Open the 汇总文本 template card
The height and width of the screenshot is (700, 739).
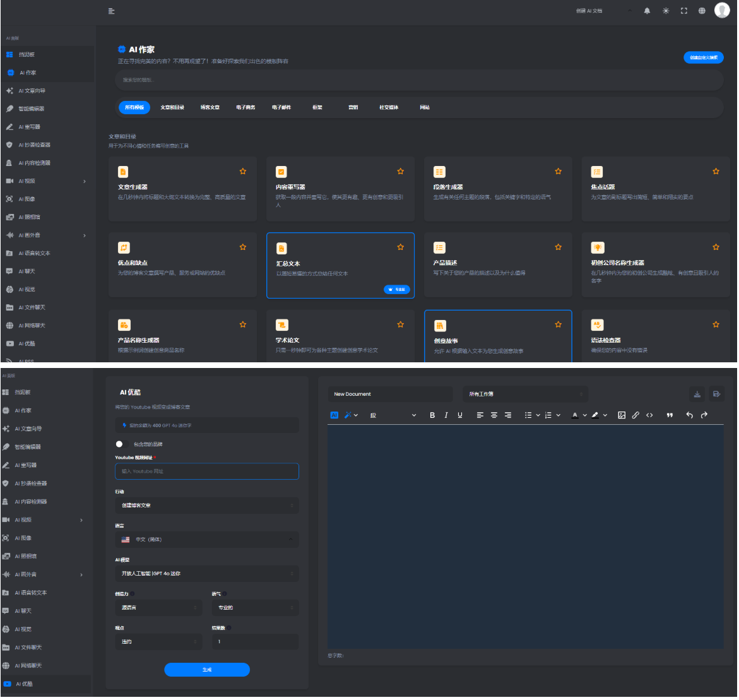point(340,265)
